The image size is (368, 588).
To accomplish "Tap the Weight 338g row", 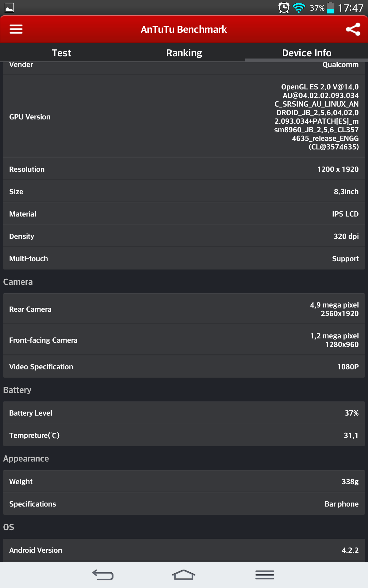I will point(184,481).
